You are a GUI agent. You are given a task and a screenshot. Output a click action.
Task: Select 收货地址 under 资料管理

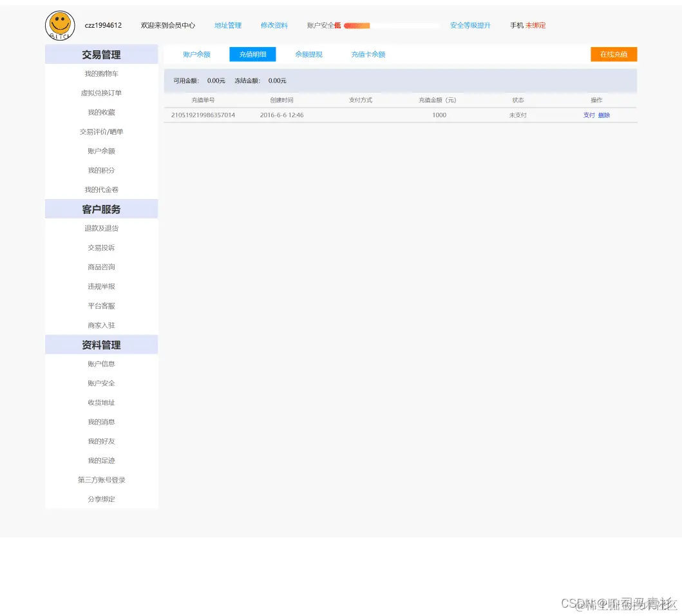[x=100, y=402]
